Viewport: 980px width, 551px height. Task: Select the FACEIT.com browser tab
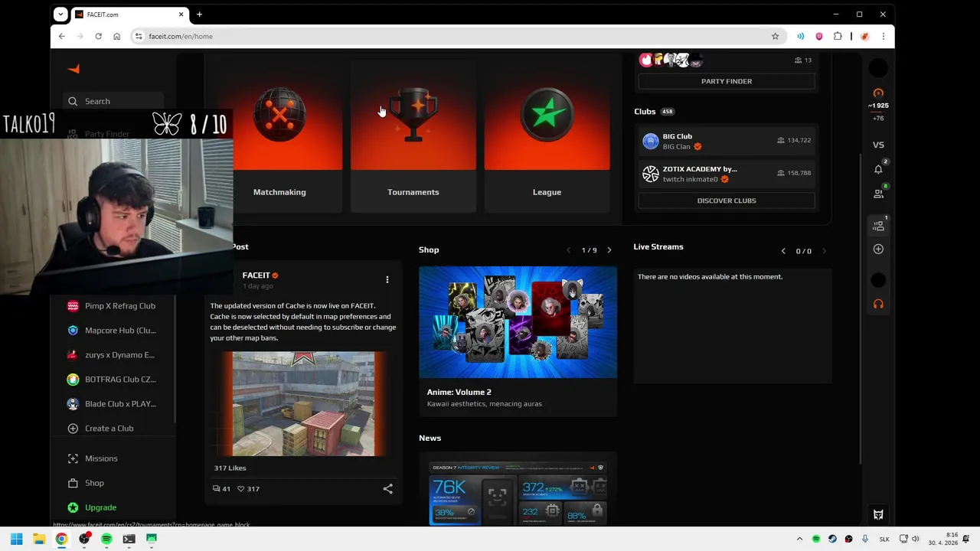[130, 14]
